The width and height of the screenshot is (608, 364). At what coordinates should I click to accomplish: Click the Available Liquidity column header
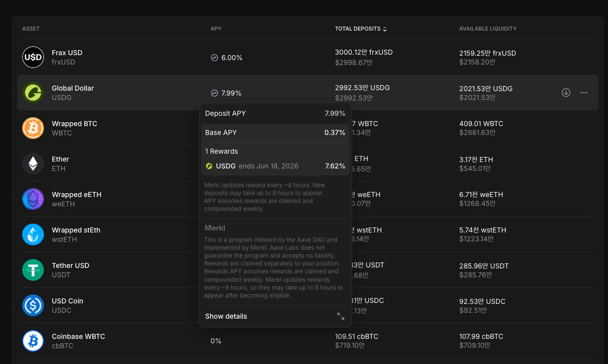[x=488, y=29]
